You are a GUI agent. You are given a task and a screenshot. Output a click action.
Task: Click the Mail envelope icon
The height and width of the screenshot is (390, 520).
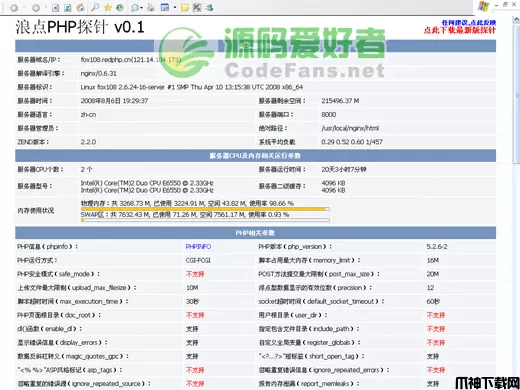135,7
